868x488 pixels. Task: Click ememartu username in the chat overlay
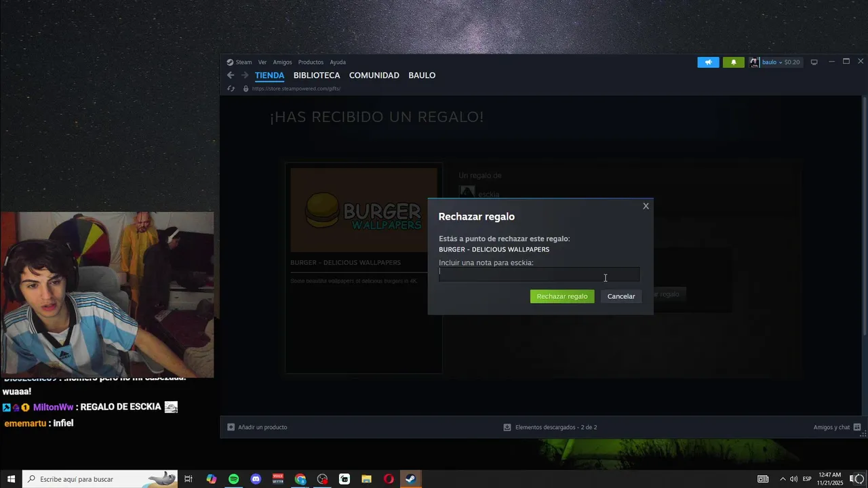pyautogui.click(x=25, y=424)
